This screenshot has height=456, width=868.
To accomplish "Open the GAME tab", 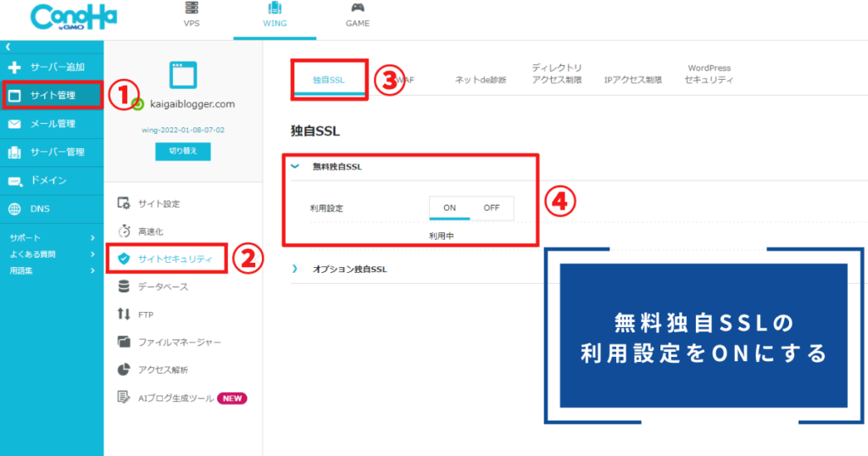I will [x=357, y=15].
